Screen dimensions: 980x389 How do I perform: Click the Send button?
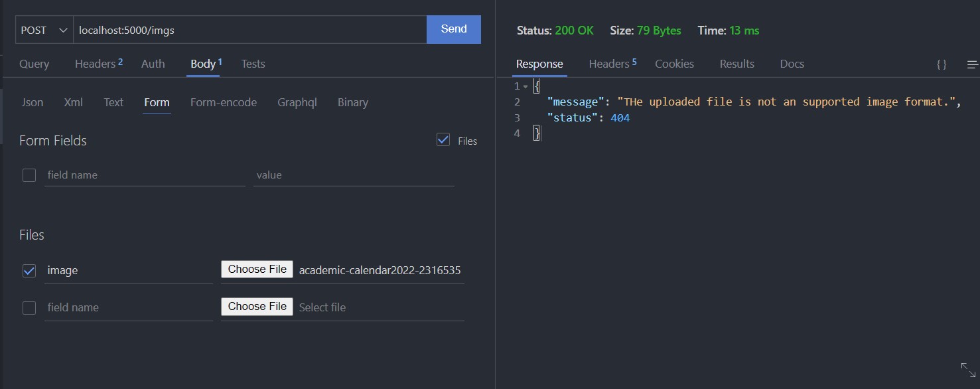click(453, 29)
